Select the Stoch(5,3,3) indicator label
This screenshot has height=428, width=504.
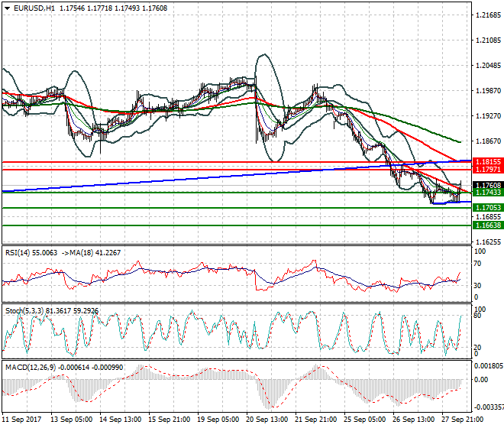24,311
